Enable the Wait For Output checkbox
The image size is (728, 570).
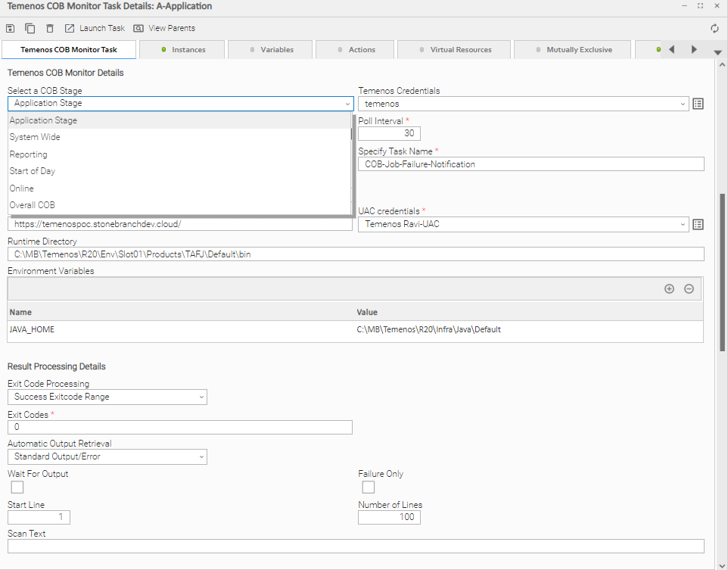click(x=17, y=487)
